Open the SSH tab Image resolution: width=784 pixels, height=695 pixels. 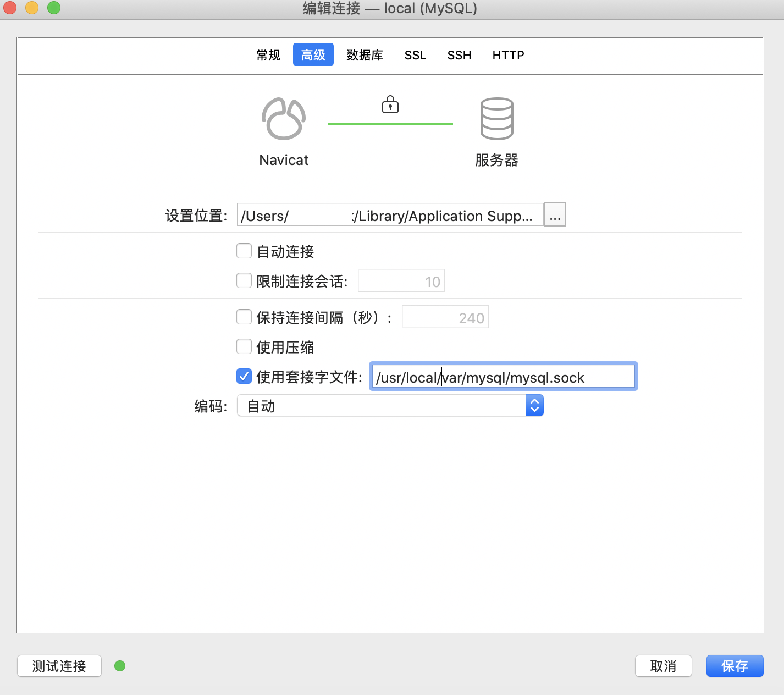pos(460,55)
